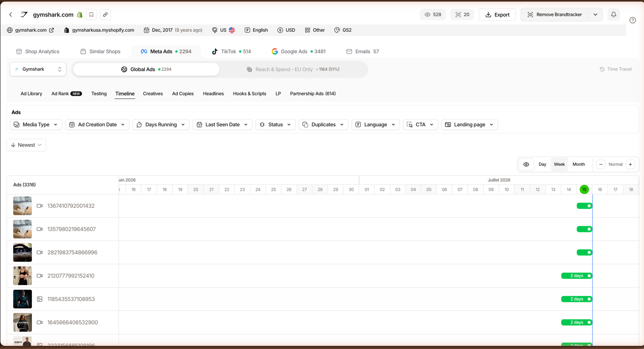The height and width of the screenshot is (349, 644).
Task: Switch timeline view to Week
Action: (559, 164)
